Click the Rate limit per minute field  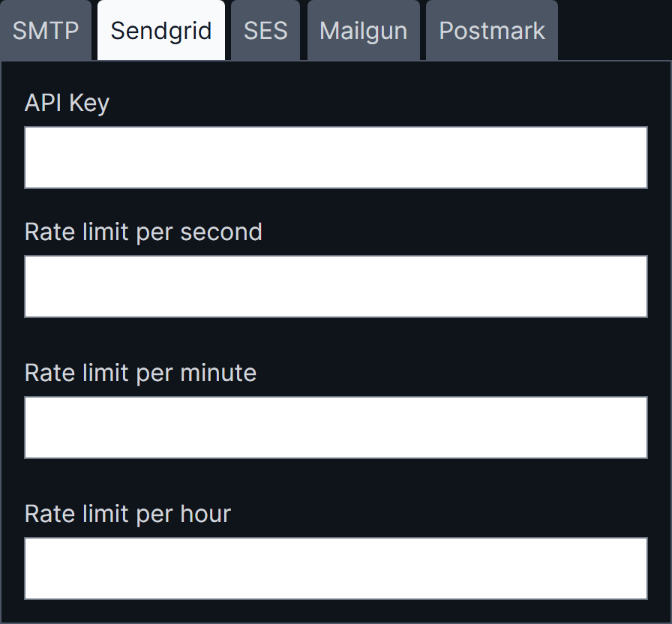[x=336, y=427]
